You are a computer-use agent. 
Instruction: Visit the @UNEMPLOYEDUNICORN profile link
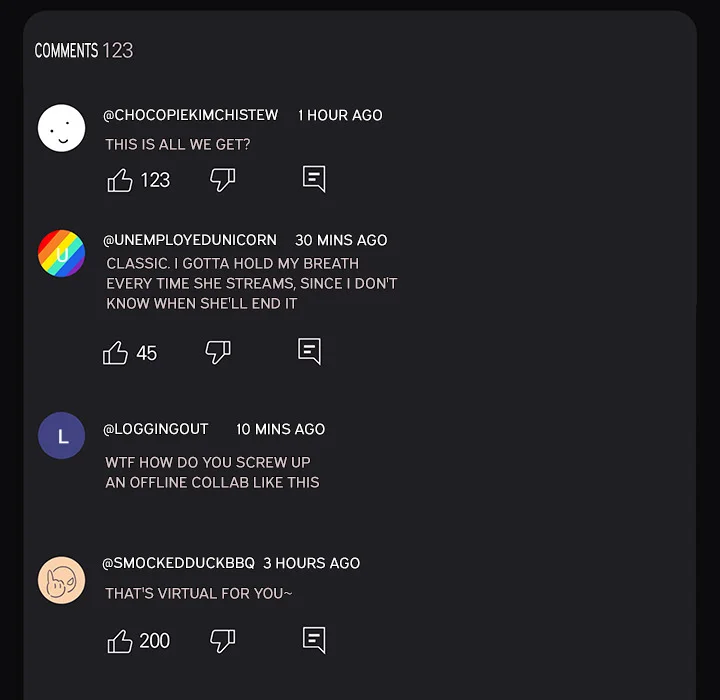190,240
